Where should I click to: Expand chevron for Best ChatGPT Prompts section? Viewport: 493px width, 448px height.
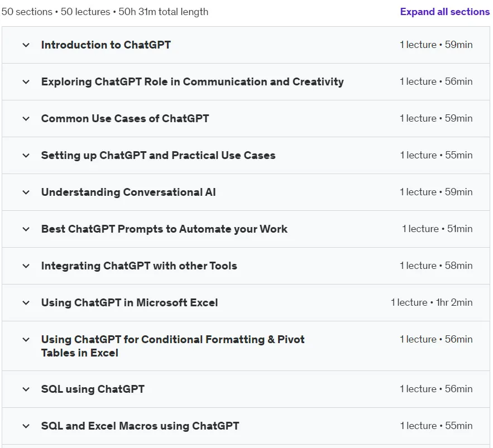tap(26, 229)
